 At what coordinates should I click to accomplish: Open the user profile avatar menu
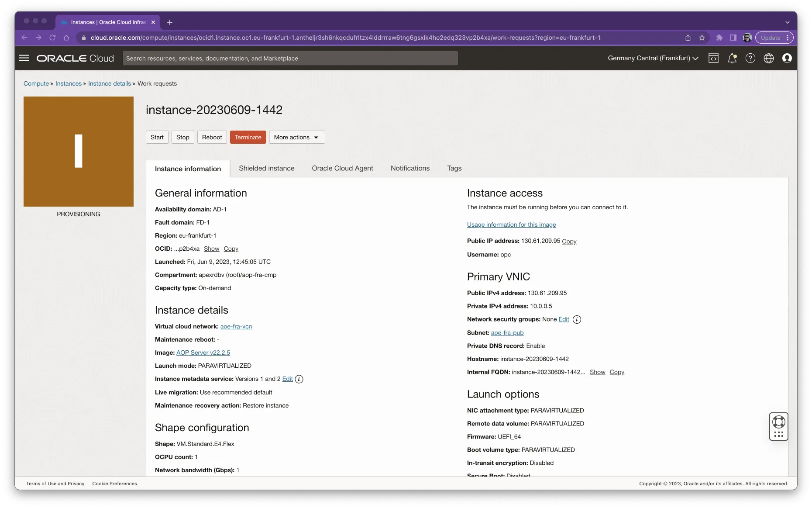point(787,58)
